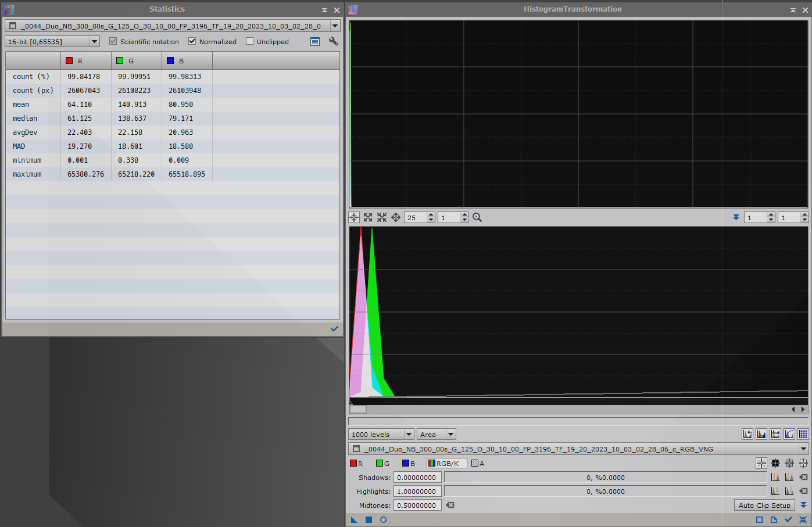Viewport: 812px width, 527px height.
Task: Click the first auto-clip histogram icon in Shadows row
Action: click(x=775, y=477)
